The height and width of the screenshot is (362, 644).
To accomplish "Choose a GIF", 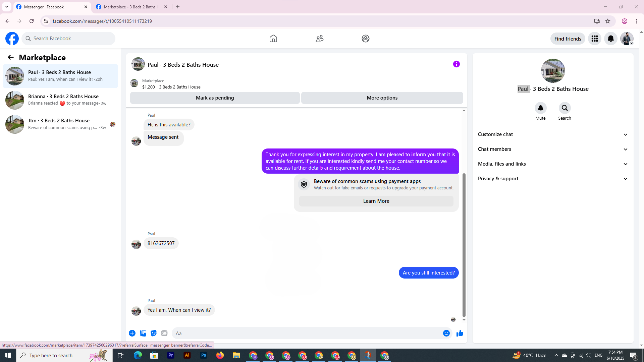I will coord(164,333).
